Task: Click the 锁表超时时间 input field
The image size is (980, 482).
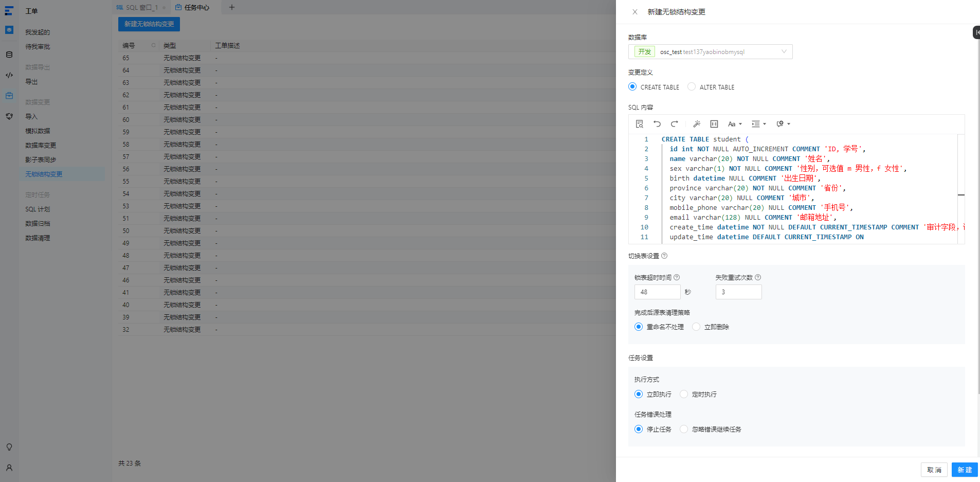Action: 657,292
